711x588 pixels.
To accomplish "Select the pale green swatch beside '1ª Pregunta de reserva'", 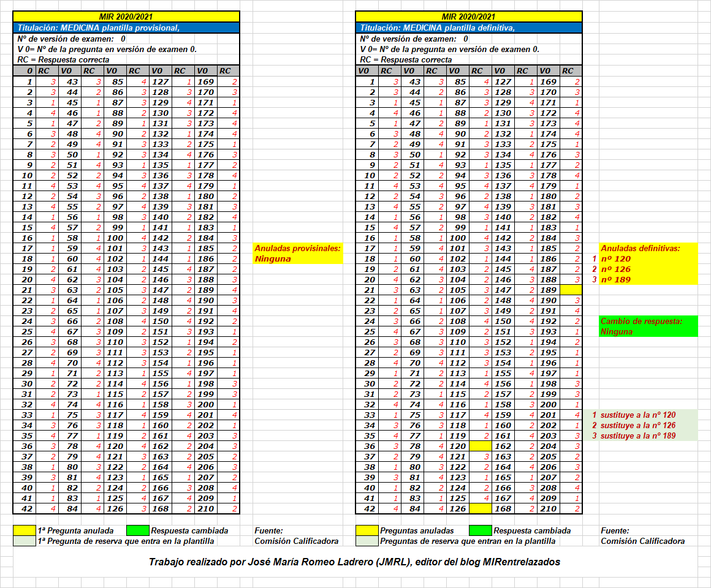I will (24, 541).
